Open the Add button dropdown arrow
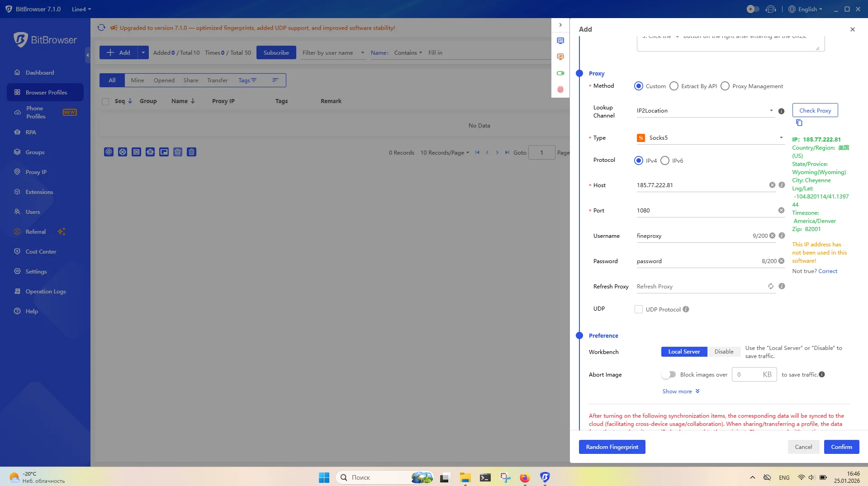Viewport: 868px width, 486px height. coord(143,52)
